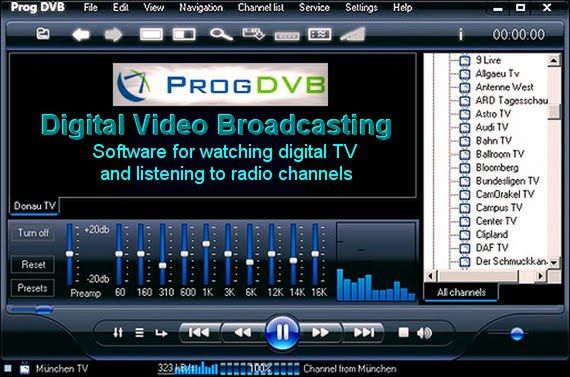
Task: Stop playback with the square button
Action: point(404,332)
